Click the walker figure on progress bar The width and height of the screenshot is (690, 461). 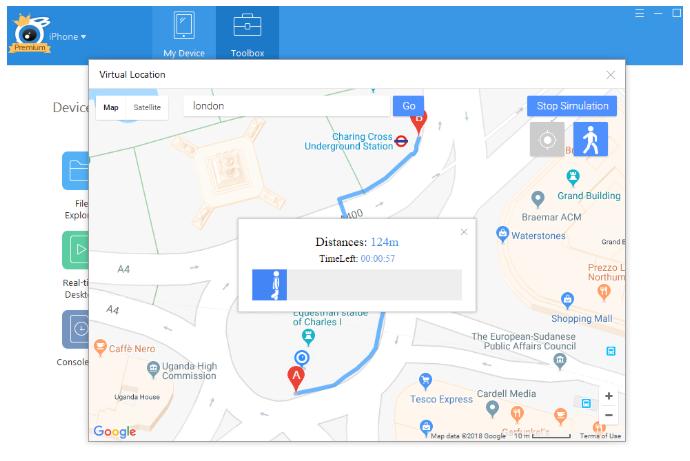point(276,285)
